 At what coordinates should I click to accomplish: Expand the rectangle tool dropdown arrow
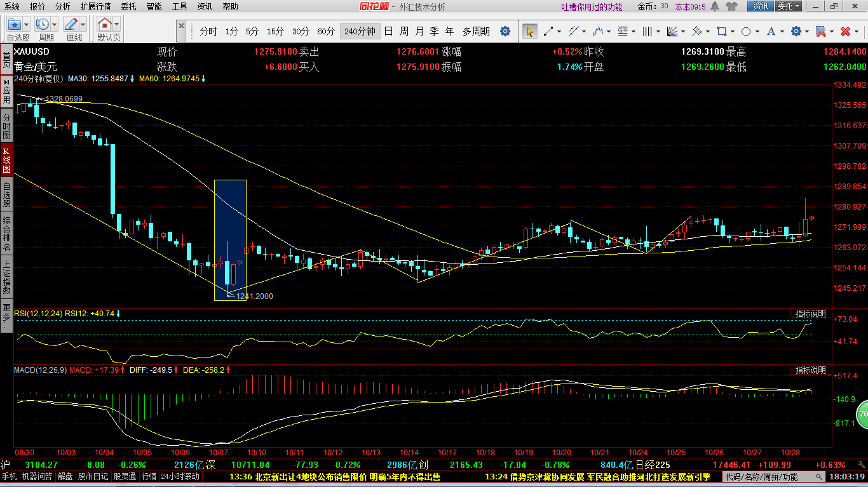point(733,31)
